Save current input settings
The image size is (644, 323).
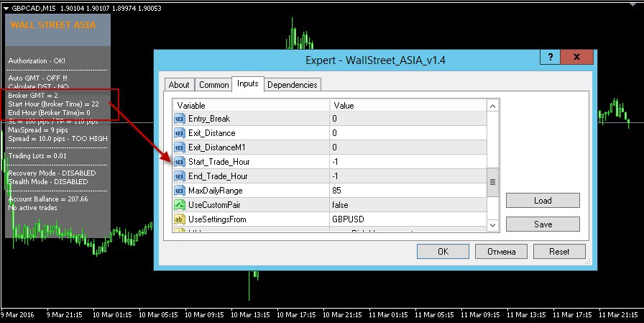pyautogui.click(x=543, y=224)
